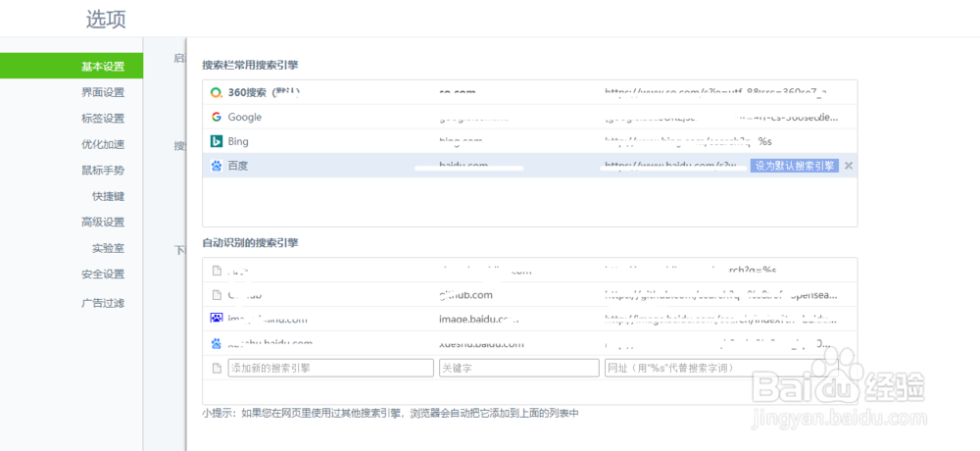Viewport: 980px width, 451px height.
Task: Open 标签设置 in the sidebar
Action: point(103,119)
